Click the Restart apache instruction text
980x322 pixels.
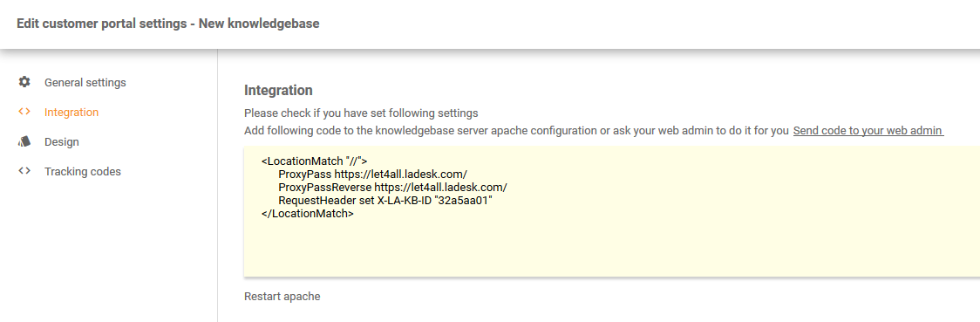(x=282, y=297)
